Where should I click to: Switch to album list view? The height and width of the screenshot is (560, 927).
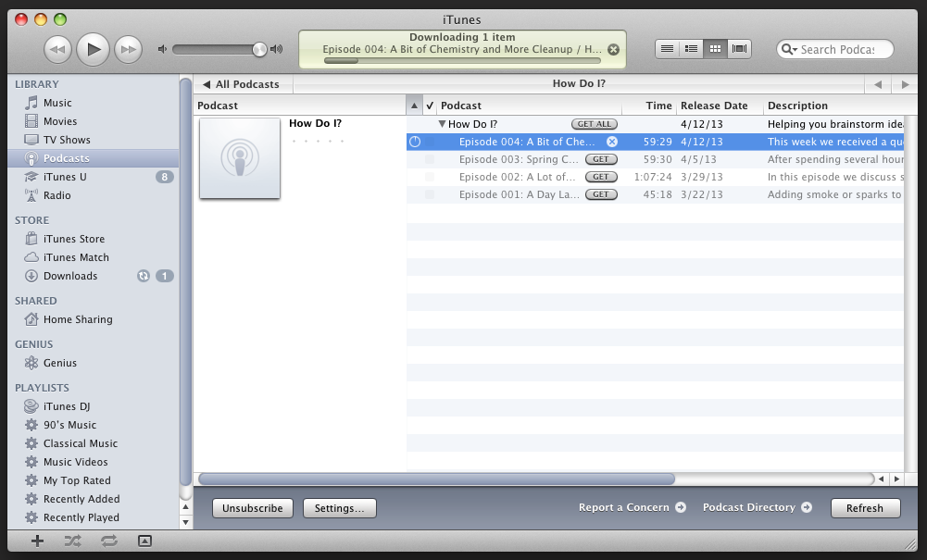(691, 49)
